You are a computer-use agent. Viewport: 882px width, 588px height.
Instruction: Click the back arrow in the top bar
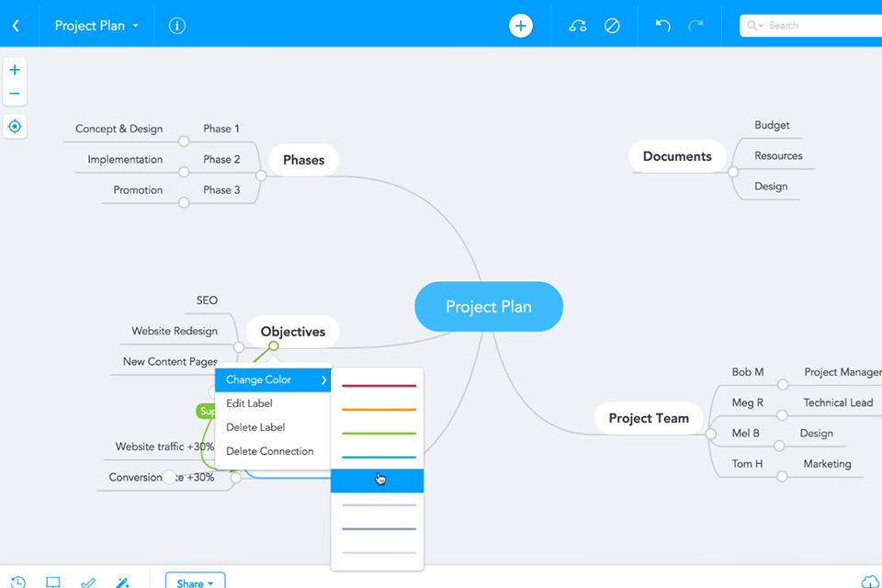16,26
